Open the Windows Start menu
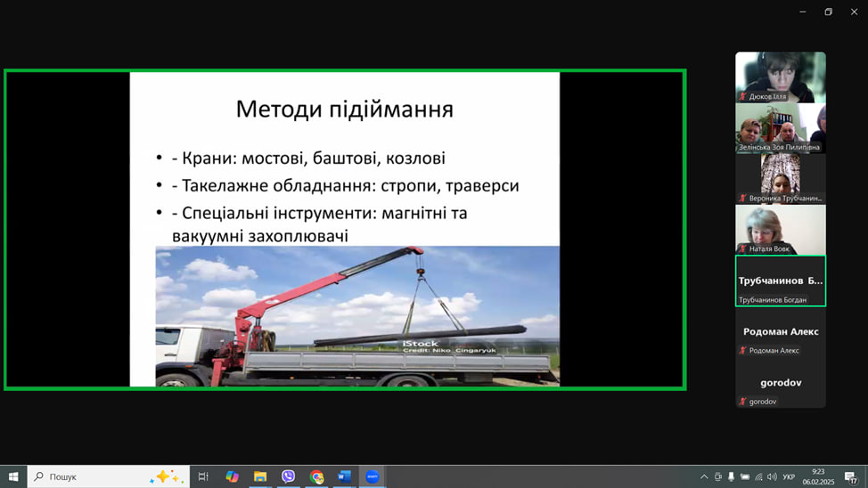Viewport: 868px width, 488px height. pyautogui.click(x=13, y=476)
